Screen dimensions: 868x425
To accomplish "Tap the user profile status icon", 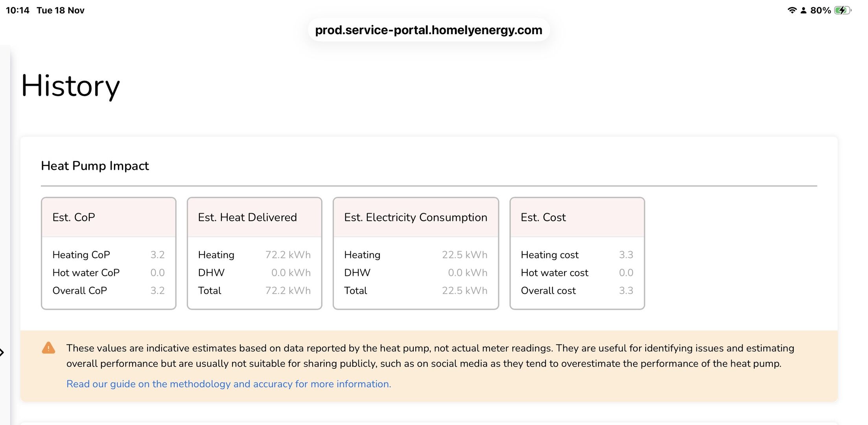I will point(803,11).
